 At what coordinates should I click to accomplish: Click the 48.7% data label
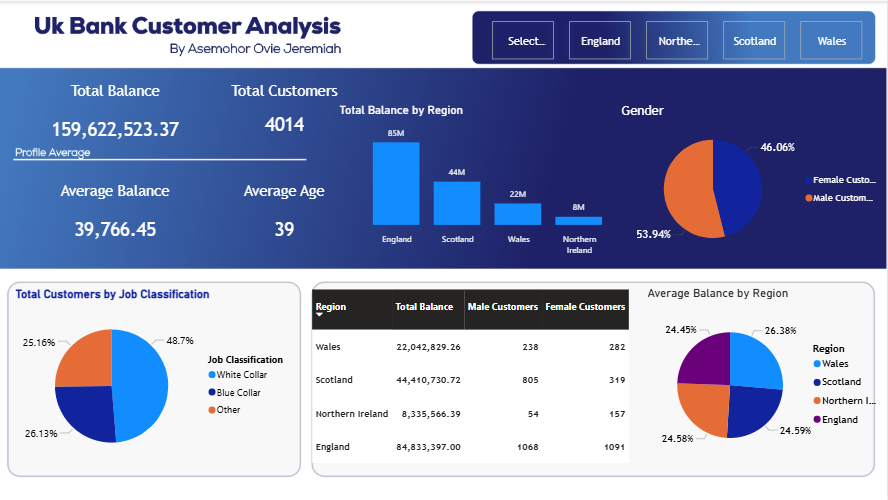[180, 340]
